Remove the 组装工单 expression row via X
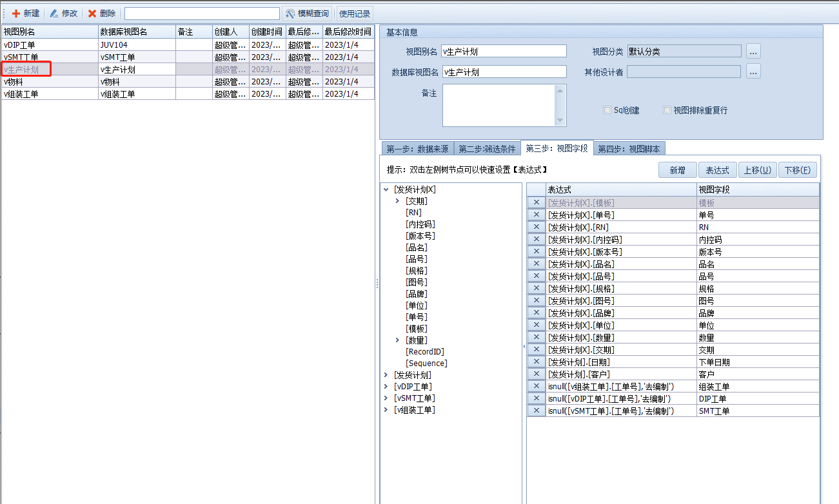The width and height of the screenshot is (839, 504). (x=536, y=387)
